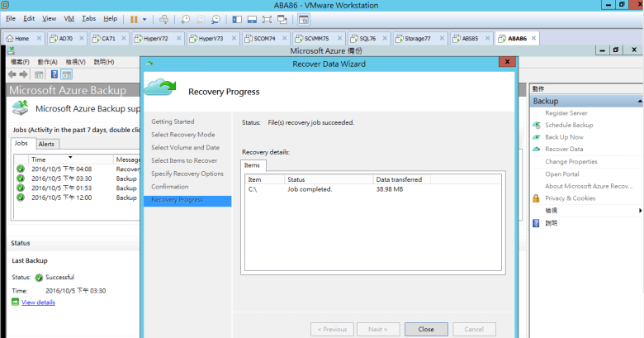Viewport: 644px width, 338px height.
Task: Click the take snapshot clock icon
Action: pos(186,18)
